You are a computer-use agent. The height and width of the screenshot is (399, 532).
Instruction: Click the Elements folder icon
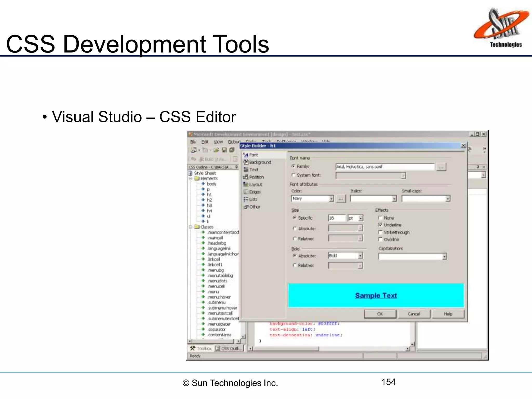(197, 178)
